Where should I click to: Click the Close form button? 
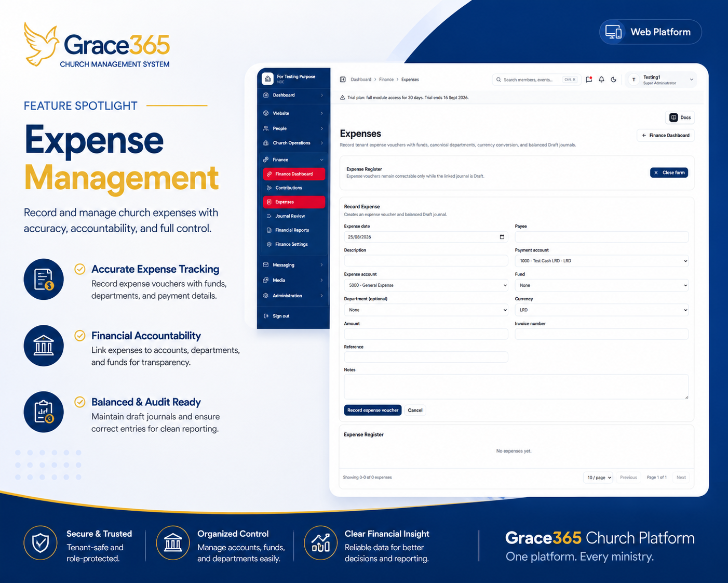pos(669,173)
